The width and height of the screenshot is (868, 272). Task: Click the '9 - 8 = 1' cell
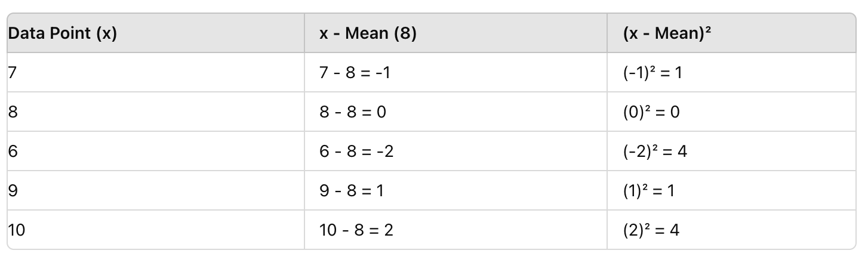coord(352,191)
